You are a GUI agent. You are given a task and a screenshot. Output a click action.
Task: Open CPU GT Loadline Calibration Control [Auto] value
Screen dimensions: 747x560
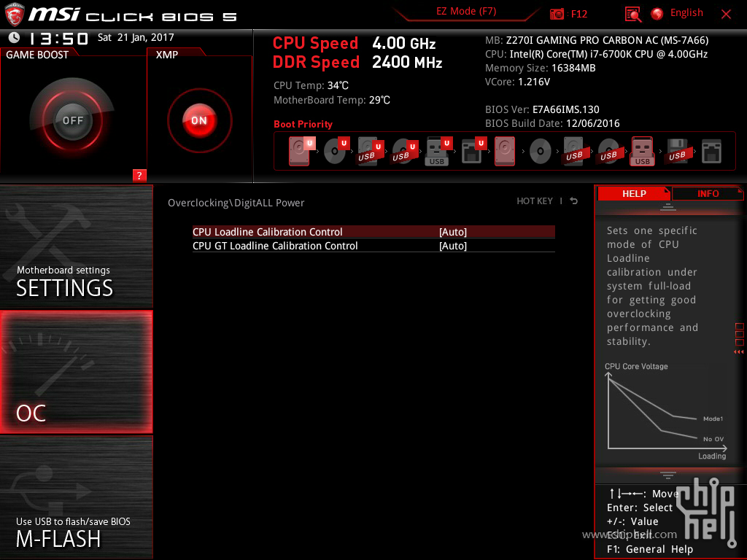(453, 246)
